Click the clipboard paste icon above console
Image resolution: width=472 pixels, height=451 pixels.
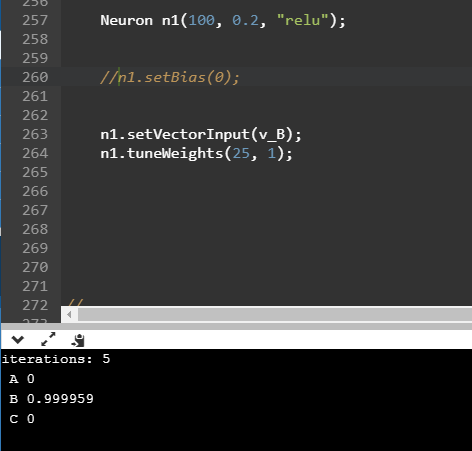[78, 340]
